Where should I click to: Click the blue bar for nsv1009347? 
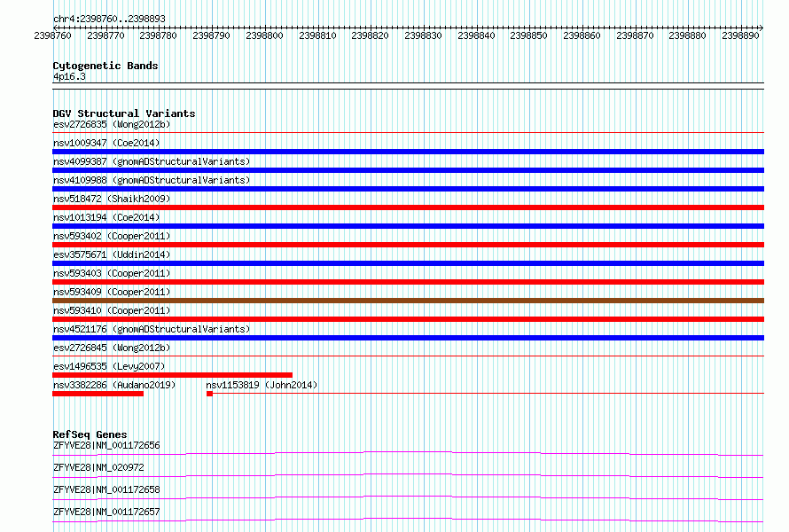[x=408, y=152]
